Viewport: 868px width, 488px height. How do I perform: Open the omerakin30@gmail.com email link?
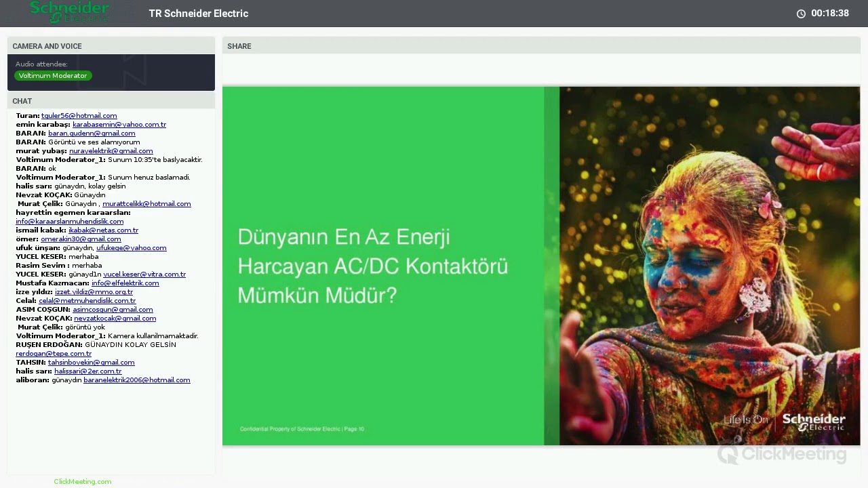81,239
